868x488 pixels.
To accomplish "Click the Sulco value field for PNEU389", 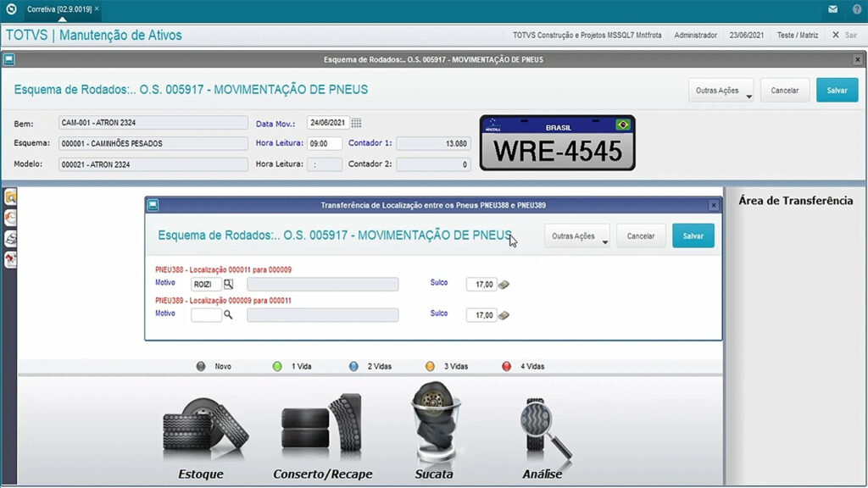I will point(481,315).
